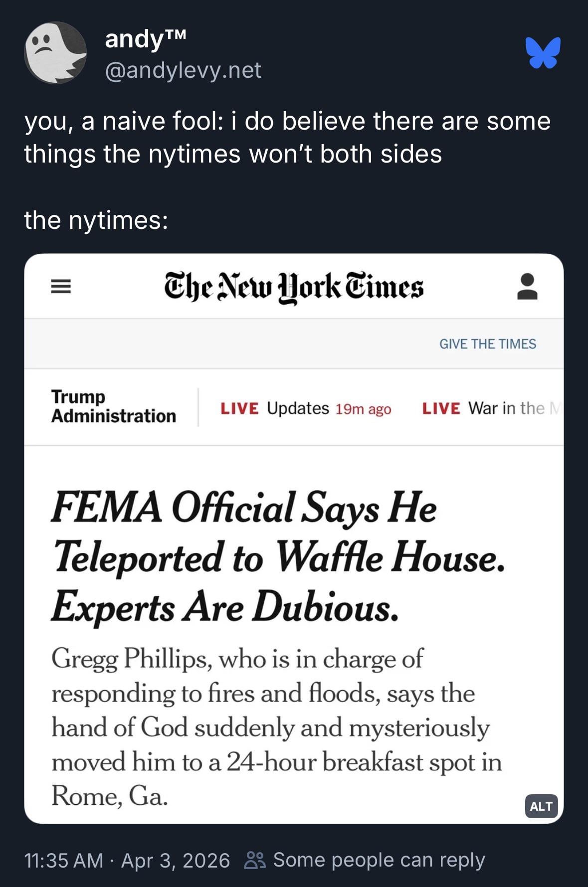Click the 19m ago update time
This screenshot has height=887, width=588.
[x=363, y=409]
